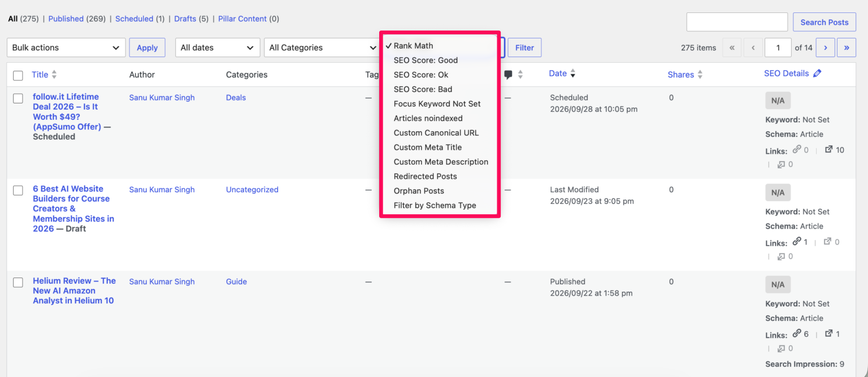Open the Published posts view link

[x=66, y=19]
